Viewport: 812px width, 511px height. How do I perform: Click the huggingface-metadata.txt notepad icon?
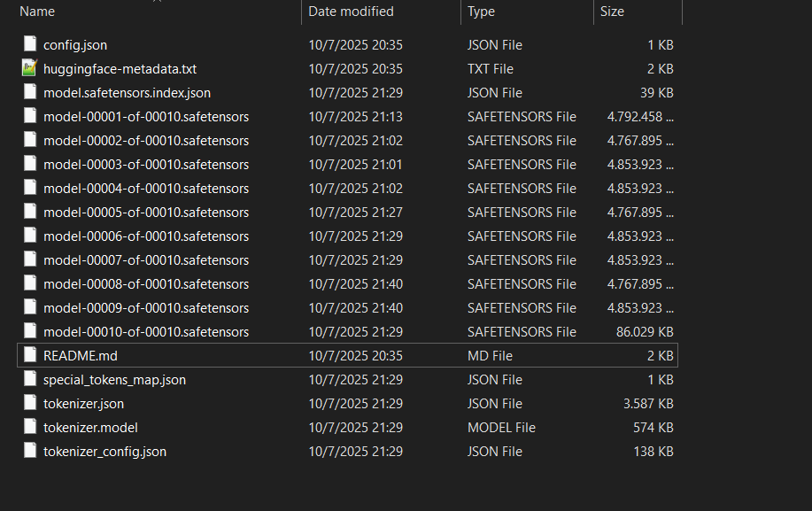click(30, 68)
